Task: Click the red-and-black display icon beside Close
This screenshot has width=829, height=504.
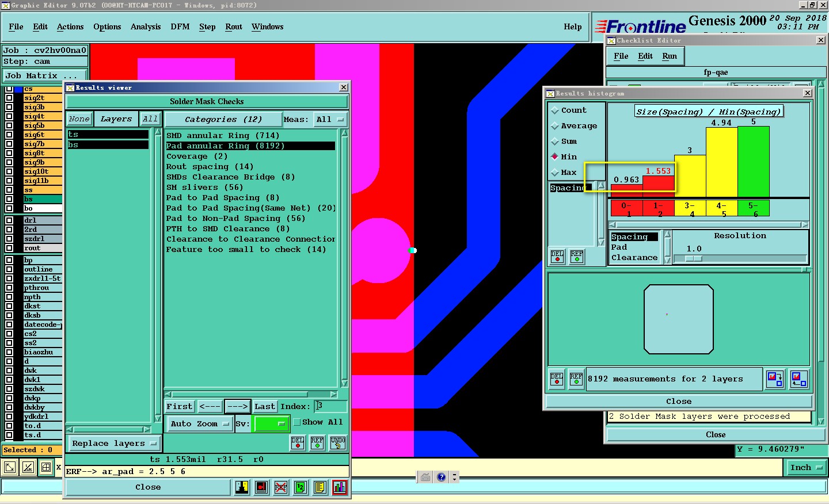Action: tap(261, 487)
